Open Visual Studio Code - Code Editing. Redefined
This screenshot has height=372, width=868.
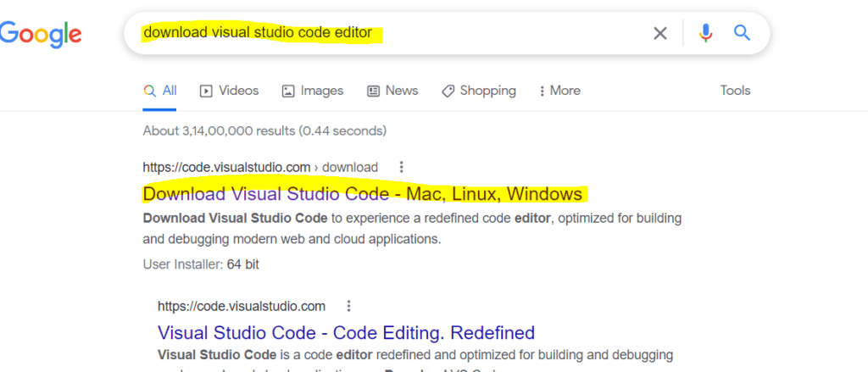point(346,333)
